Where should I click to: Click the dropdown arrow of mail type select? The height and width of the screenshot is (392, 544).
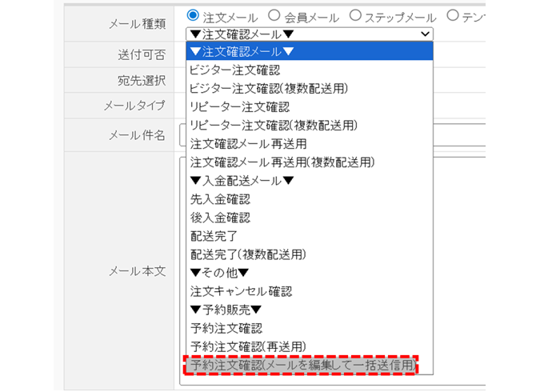tap(423, 34)
